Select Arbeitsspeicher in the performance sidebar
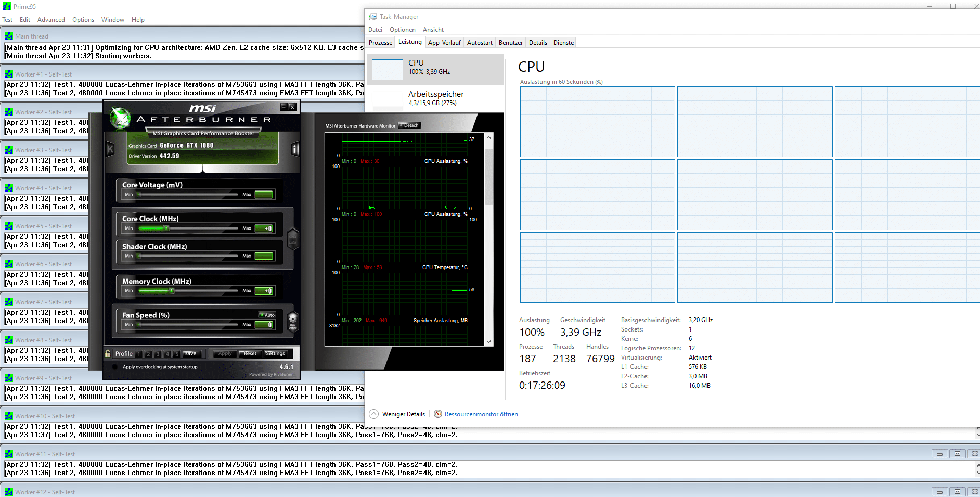Screen dimensions: 980x497 pos(435,98)
